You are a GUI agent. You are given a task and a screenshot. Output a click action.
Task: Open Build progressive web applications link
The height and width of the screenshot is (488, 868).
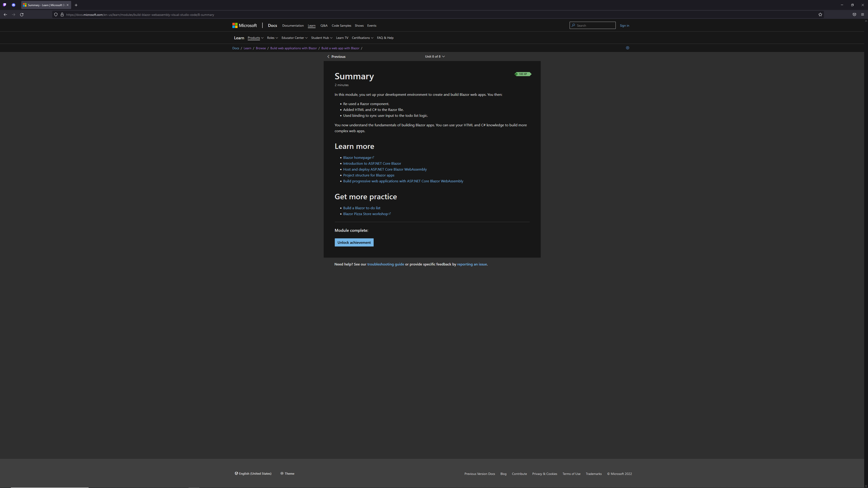403,181
